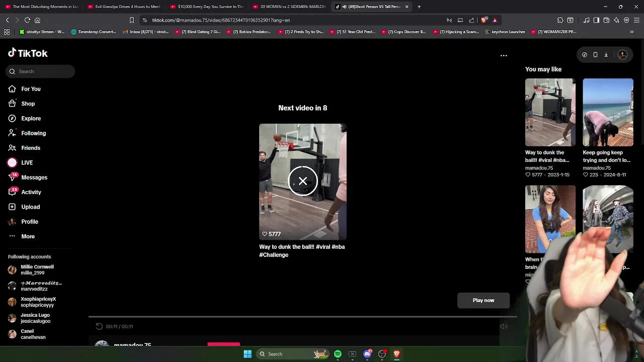Open the Timestamp Converter bookmark

click(94, 32)
